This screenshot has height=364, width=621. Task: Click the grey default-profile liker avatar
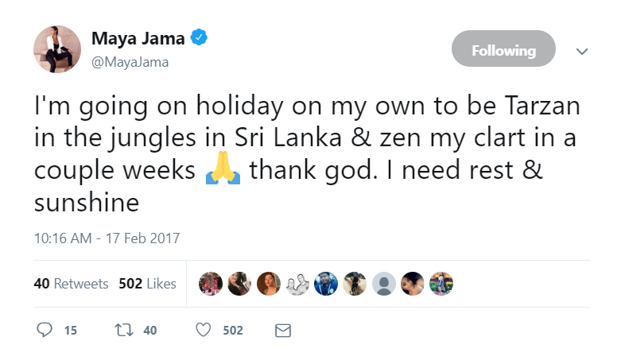pyautogui.click(x=384, y=284)
